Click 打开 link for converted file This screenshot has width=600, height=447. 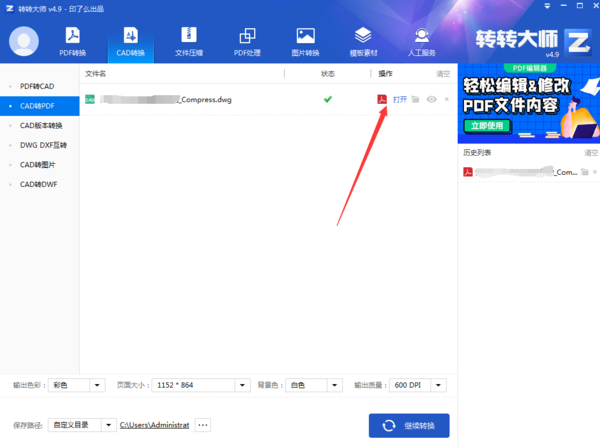click(400, 100)
